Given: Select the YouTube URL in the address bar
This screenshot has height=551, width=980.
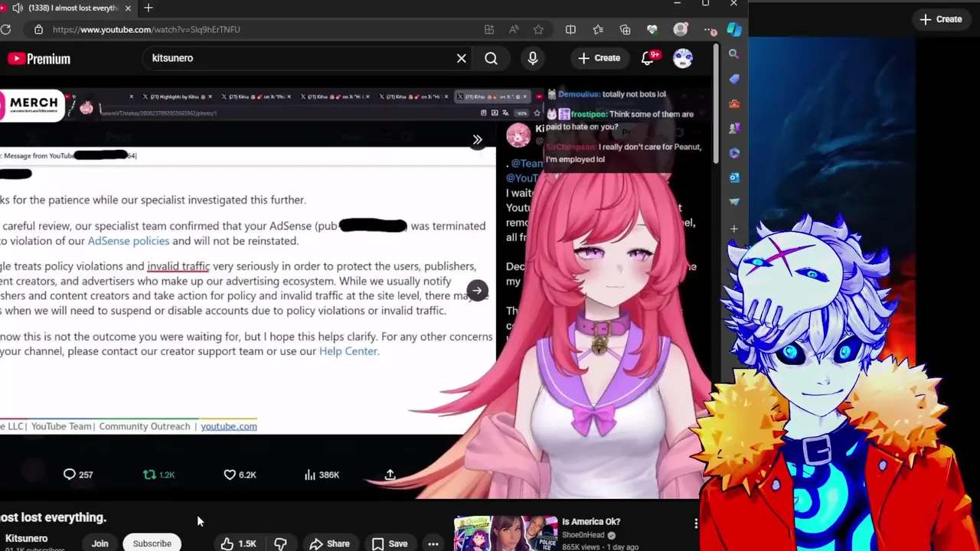Looking at the screenshot, I should [146, 29].
